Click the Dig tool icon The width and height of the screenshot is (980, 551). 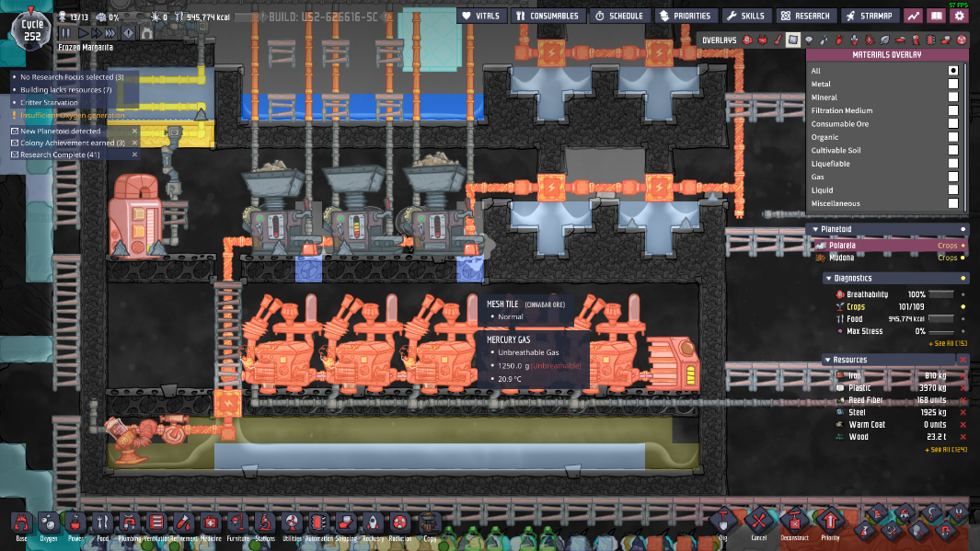pyautogui.click(x=722, y=522)
